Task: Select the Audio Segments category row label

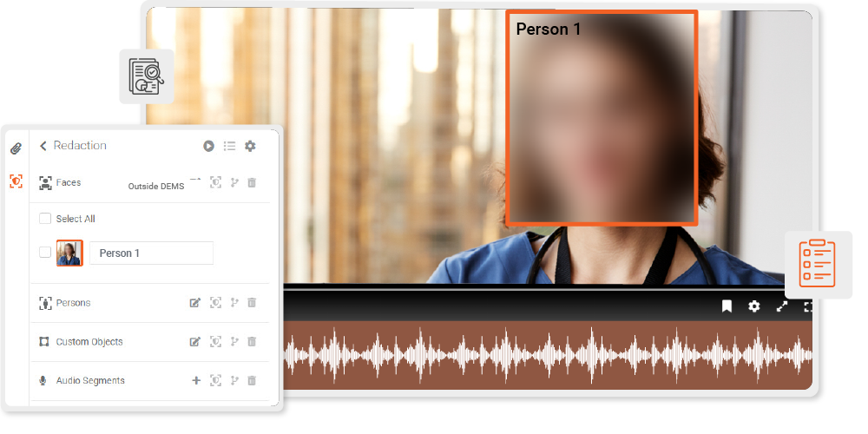Action: click(90, 380)
